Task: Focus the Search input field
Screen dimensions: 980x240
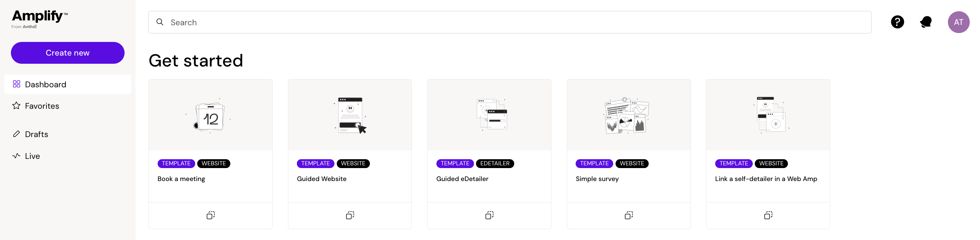Action: click(510, 22)
